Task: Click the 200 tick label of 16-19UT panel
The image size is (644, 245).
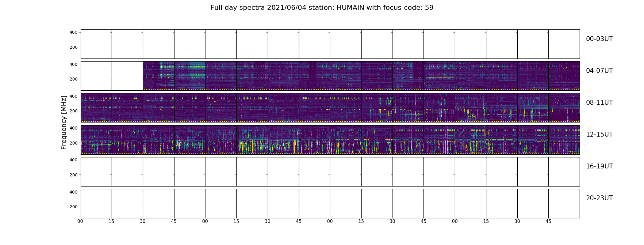Action: pyautogui.click(x=74, y=175)
